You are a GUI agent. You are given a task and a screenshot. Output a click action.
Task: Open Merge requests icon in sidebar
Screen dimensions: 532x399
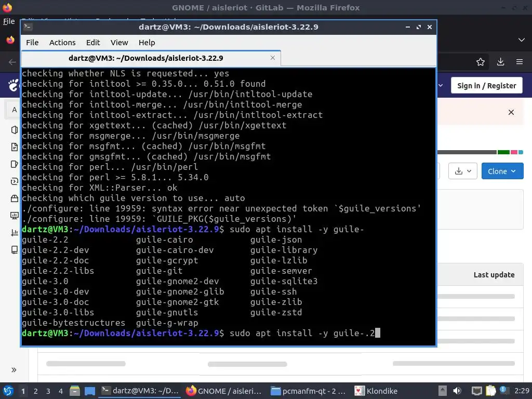(x=14, y=164)
